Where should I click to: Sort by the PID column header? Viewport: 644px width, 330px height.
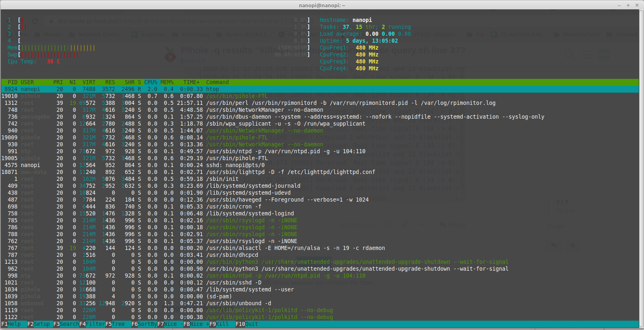coord(13,82)
